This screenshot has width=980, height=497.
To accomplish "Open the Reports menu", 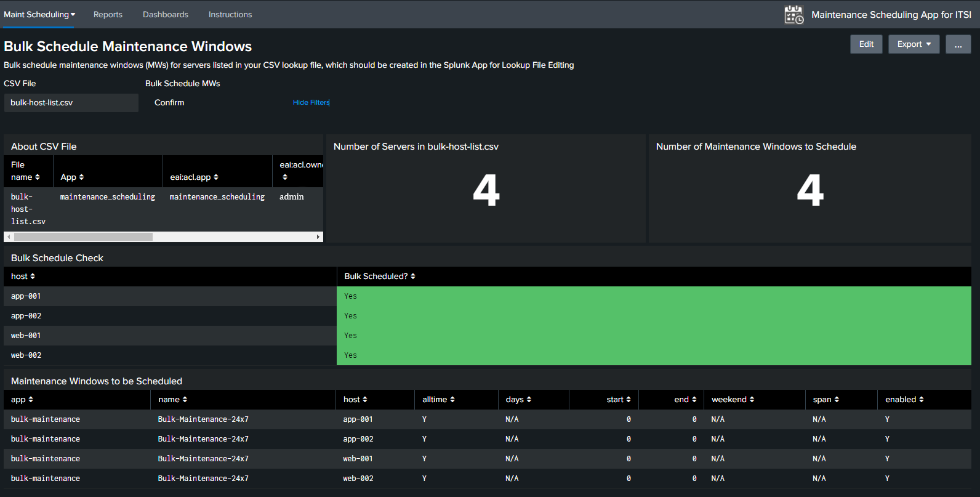I will [108, 14].
